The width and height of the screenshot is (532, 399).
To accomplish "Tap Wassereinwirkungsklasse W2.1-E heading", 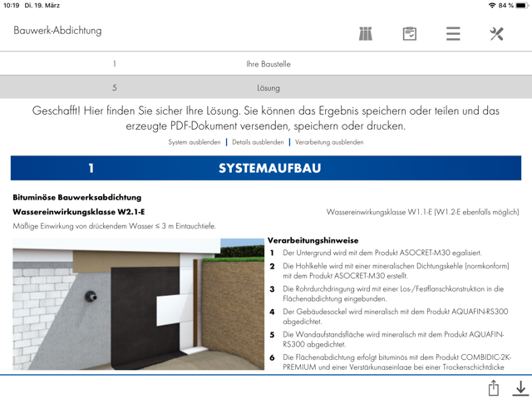I will 79,212.
